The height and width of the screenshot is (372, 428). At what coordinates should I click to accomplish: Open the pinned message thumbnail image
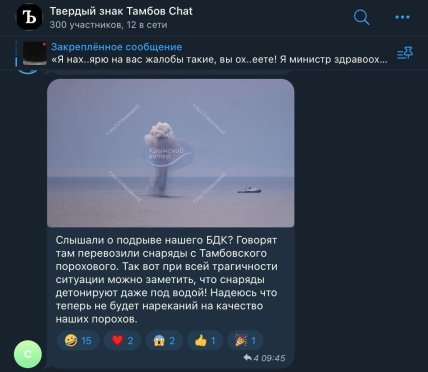point(35,53)
